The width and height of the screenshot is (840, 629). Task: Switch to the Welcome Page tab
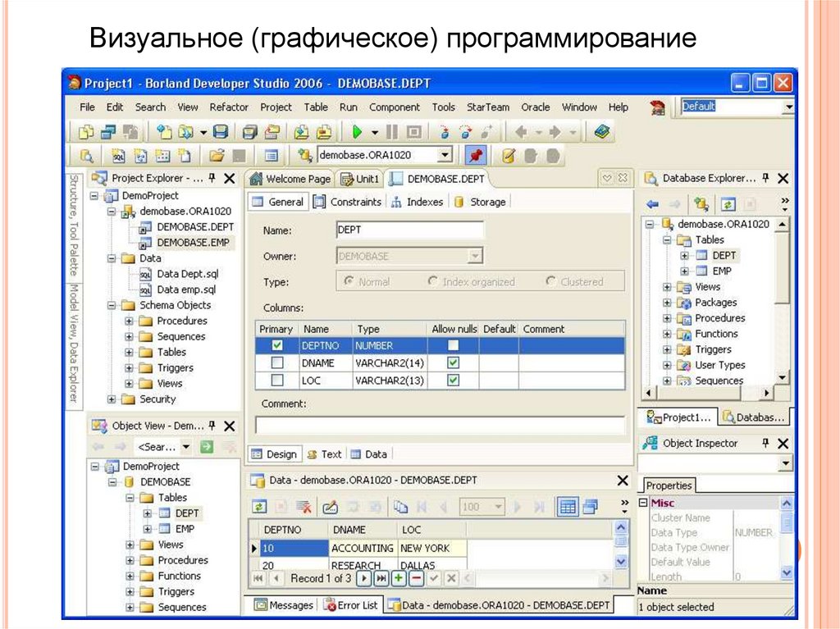pyautogui.click(x=290, y=179)
